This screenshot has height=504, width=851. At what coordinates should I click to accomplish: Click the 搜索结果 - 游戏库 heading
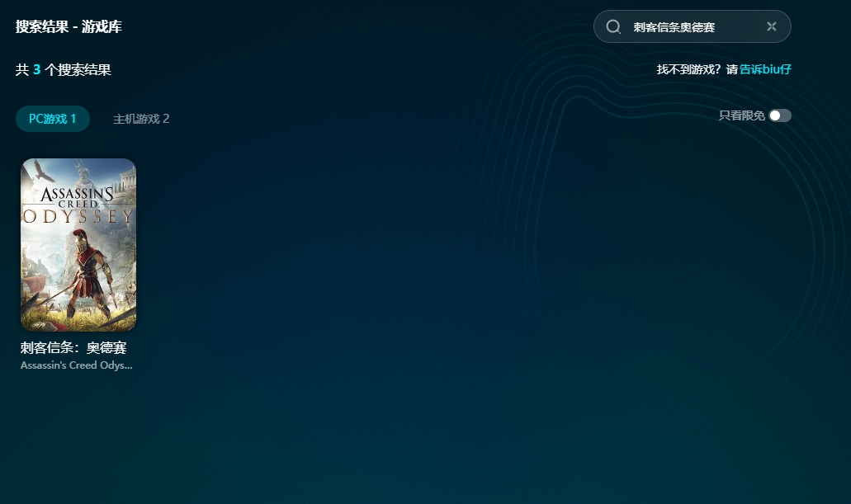pyautogui.click(x=69, y=27)
